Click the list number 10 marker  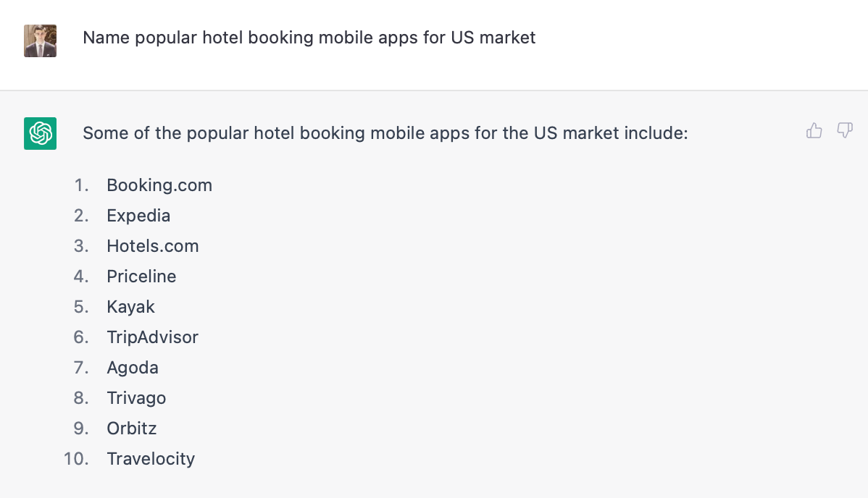76,459
